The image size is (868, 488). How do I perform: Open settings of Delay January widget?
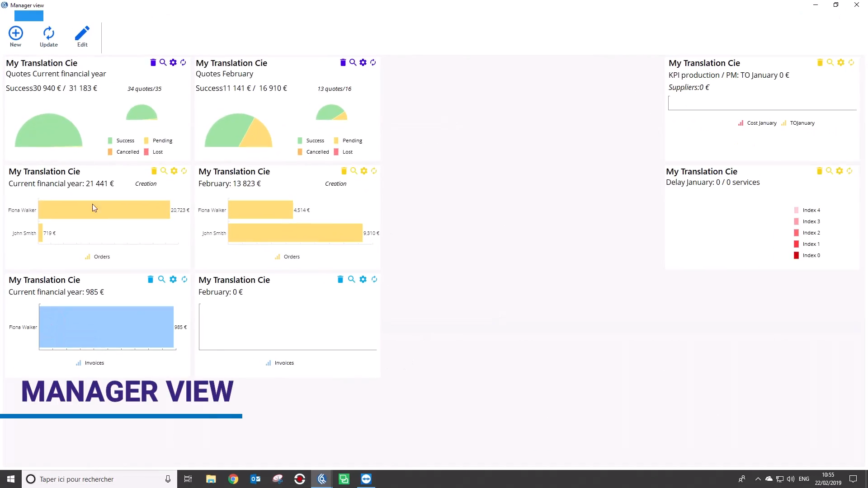point(840,171)
